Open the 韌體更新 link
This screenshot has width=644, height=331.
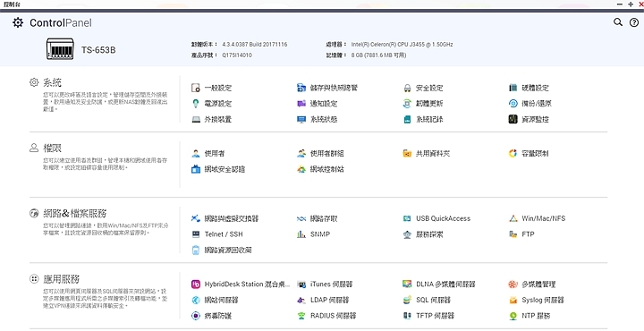(x=429, y=104)
